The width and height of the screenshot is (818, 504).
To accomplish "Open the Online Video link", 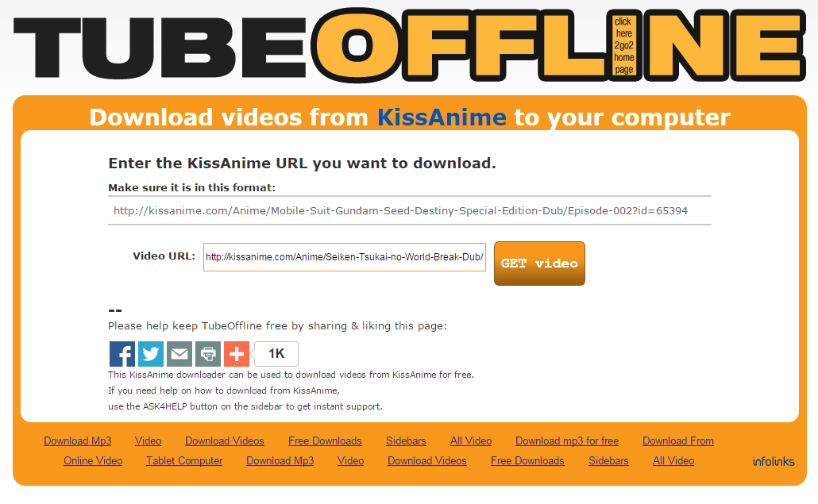I will pyautogui.click(x=93, y=460).
